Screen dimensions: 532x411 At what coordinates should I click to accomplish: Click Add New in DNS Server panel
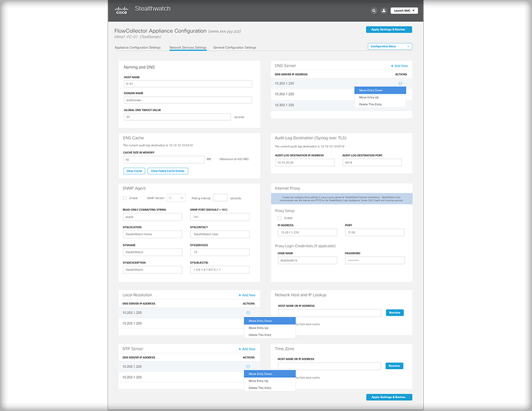point(400,66)
